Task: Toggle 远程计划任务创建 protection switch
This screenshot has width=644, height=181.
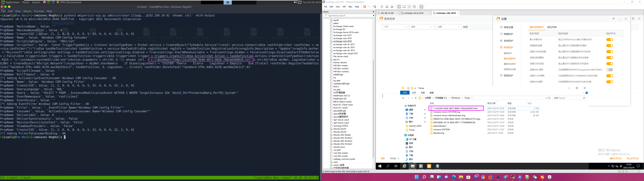Action: coord(609,51)
